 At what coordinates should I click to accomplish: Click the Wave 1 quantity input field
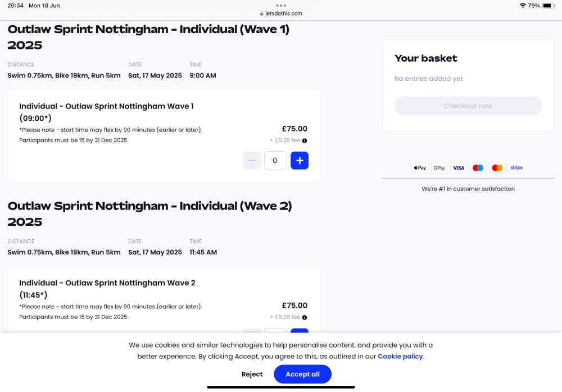[x=275, y=161]
